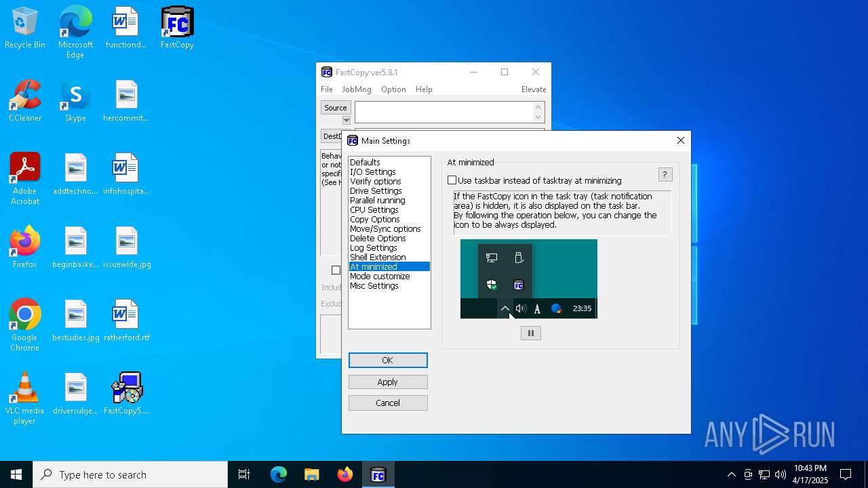Select Verify options category
Screen dimensions: 868x488
pos(389,182)
